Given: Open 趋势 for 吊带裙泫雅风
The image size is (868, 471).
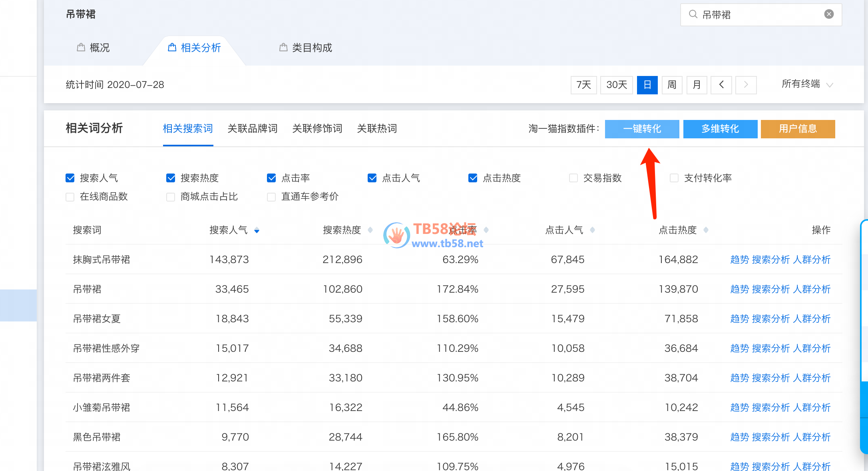Looking at the screenshot, I should [x=739, y=466].
